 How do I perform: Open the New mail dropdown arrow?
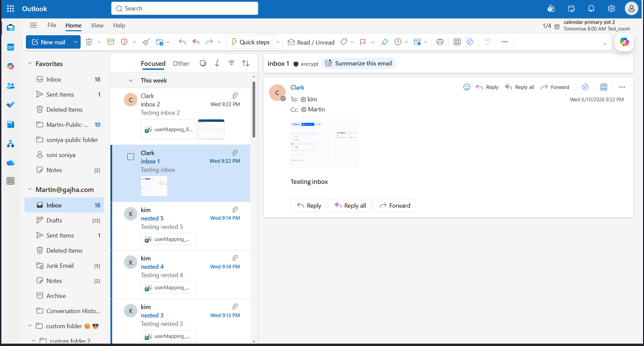click(x=75, y=42)
